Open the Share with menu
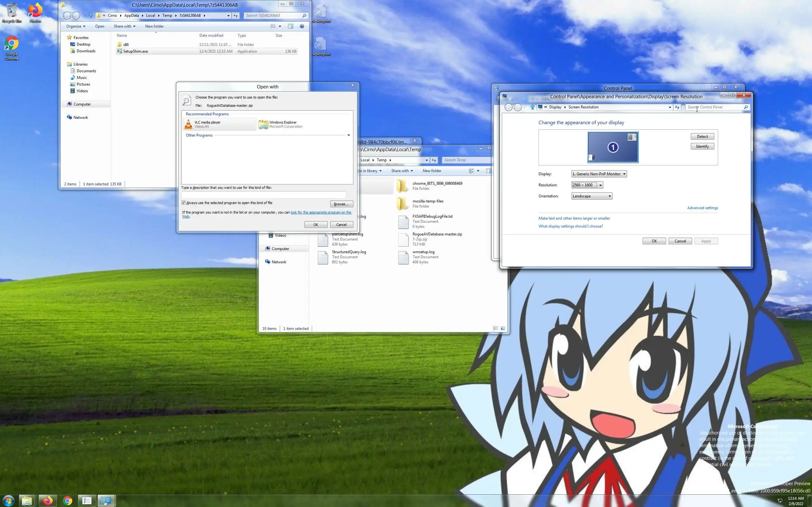This screenshot has height=507, width=812. coord(124,26)
